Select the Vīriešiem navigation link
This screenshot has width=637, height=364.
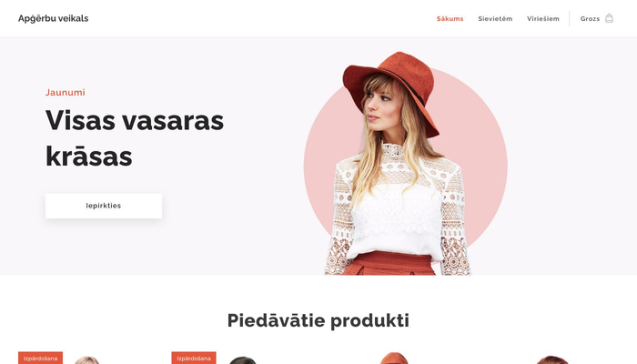coord(542,19)
